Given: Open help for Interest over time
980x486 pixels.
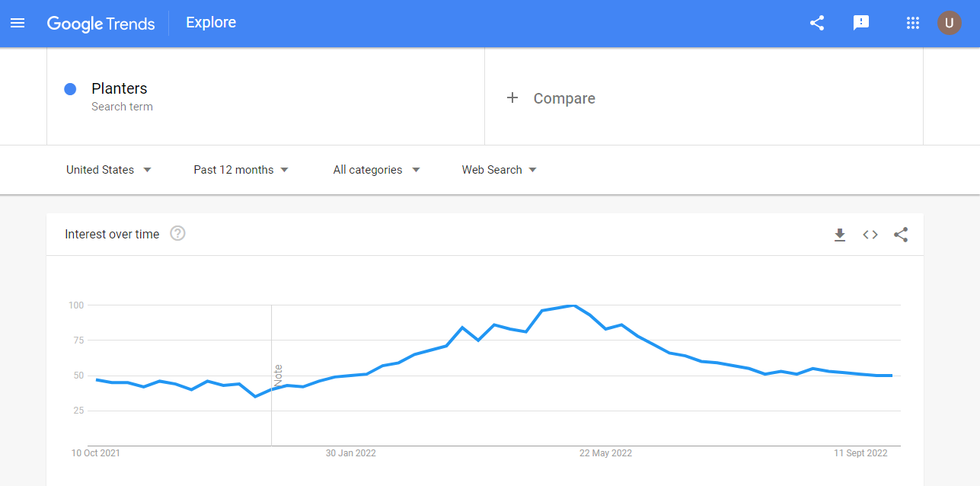Looking at the screenshot, I should tap(177, 234).
